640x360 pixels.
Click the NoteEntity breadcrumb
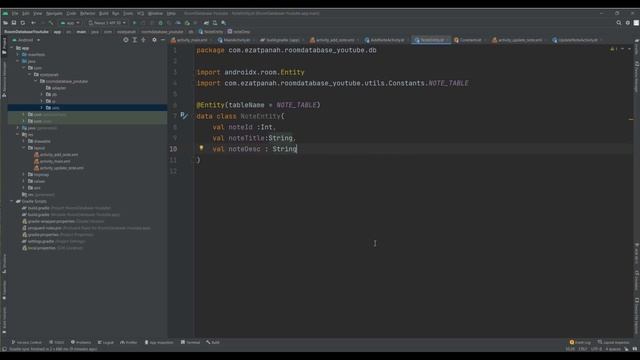[211, 31]
